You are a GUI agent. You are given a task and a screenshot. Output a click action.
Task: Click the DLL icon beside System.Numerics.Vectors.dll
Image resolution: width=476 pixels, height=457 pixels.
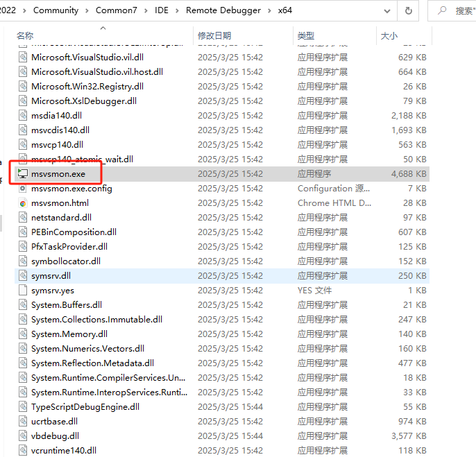click(x=23, y=348)
